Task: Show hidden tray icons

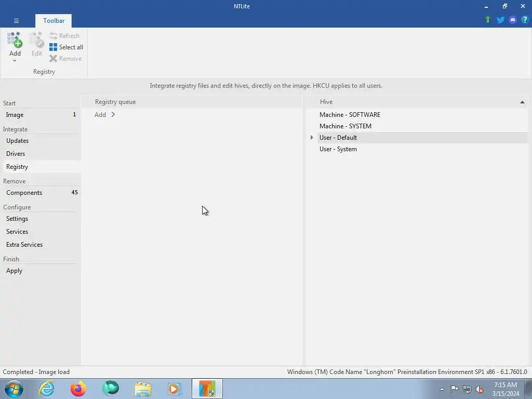Action: 442,389
